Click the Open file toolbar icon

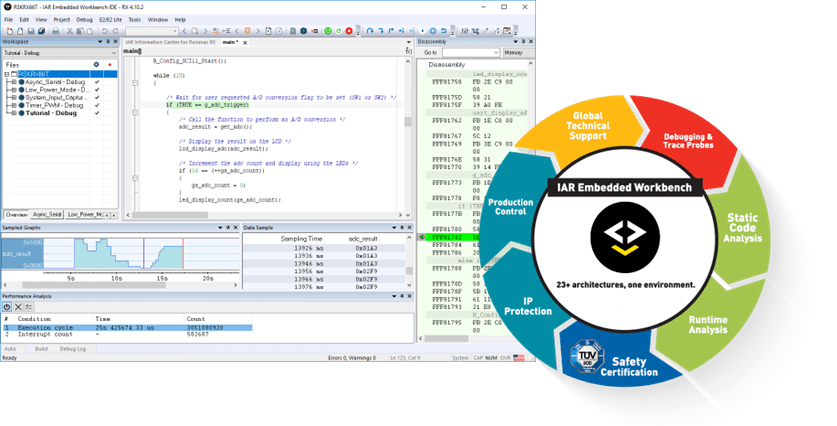coord(20,31)
